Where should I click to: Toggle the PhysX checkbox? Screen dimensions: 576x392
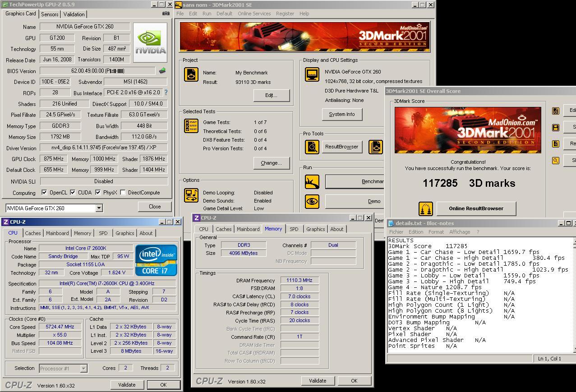(98, 193)
